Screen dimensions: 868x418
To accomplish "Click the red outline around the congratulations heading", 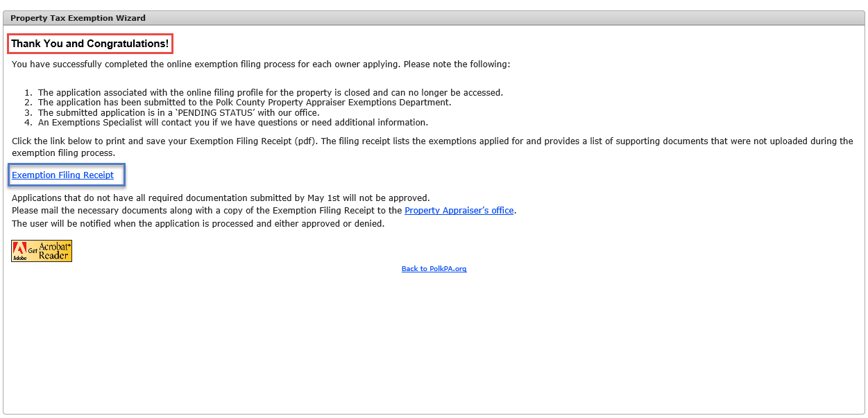I will coord(90,44).
